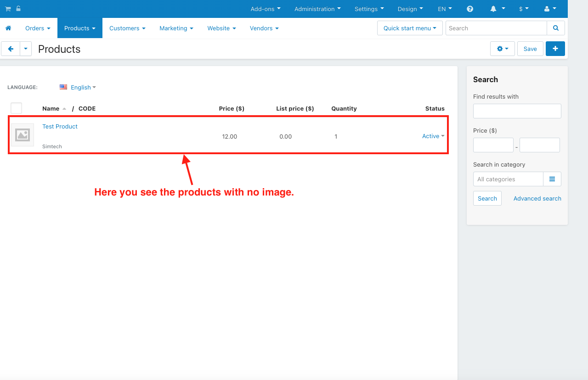
Task: Click the All categories input field
Action: (508, 179)
